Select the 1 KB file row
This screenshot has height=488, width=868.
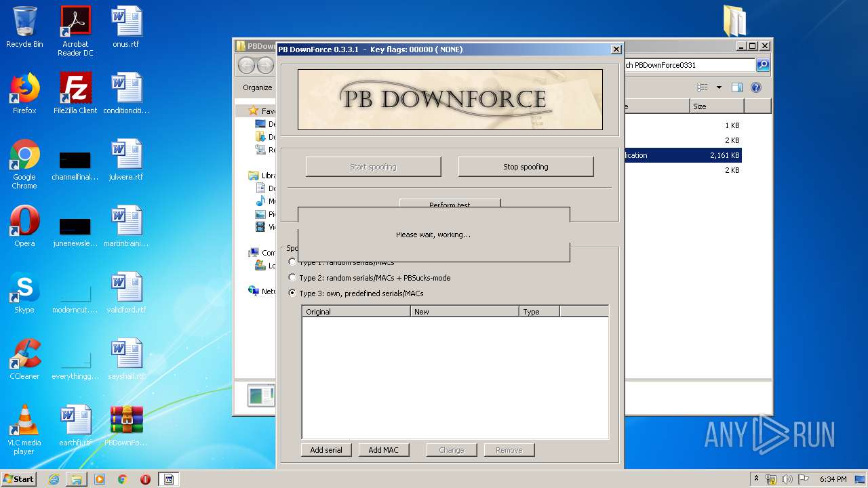tap(682, 125)
